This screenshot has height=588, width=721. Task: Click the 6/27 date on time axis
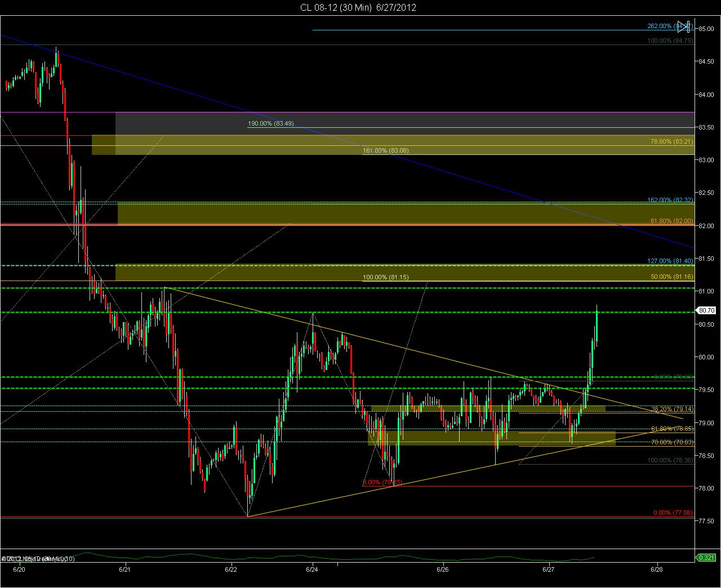coord(549,569)
